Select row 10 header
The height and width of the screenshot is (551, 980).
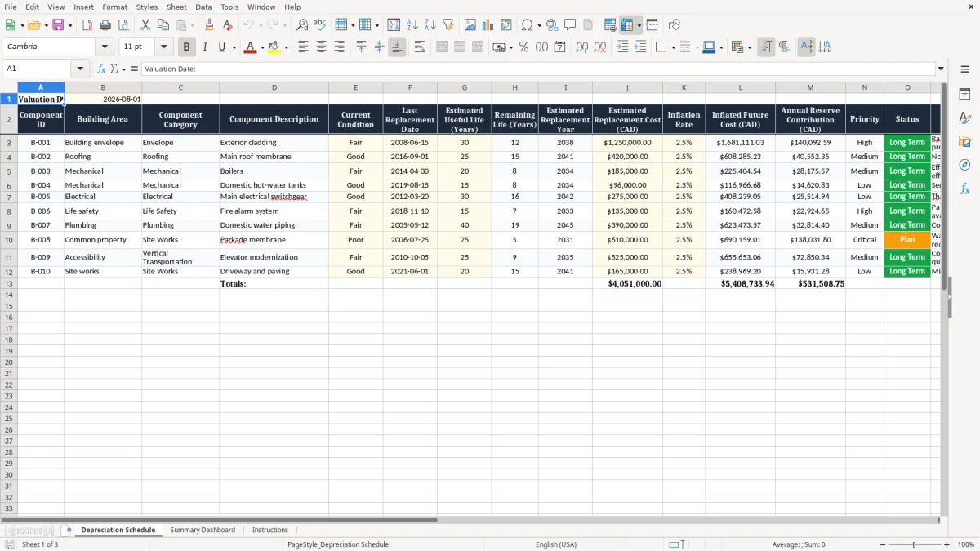(x=9, y=240)
